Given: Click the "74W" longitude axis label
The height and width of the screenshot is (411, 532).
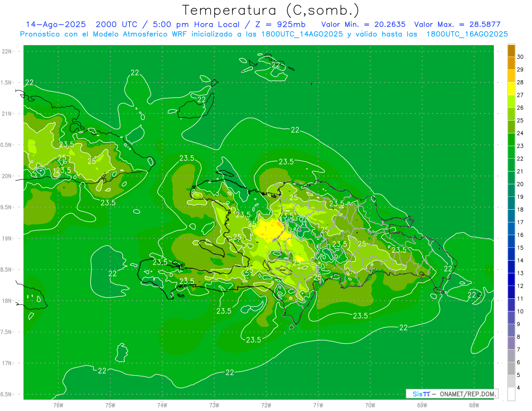Looking at the screenshot, I should pyautogui.click(x=162, y=405).
